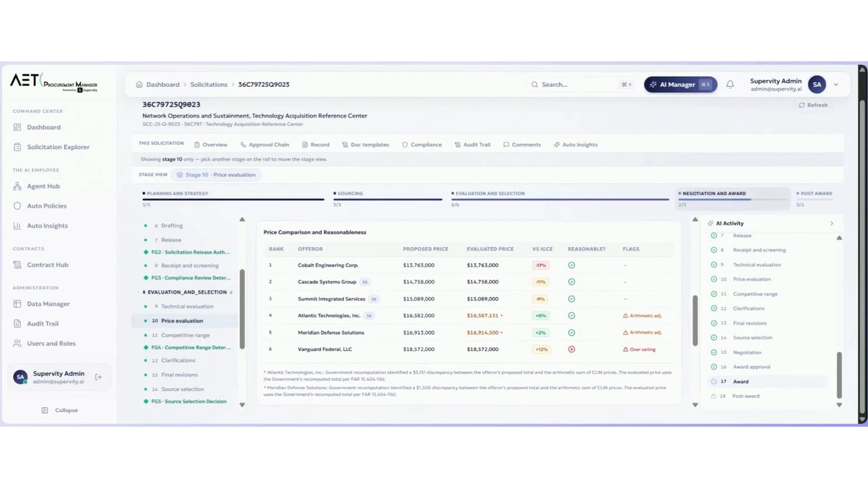Select Competitive range stage 11 in tree
The width and height of the screenshot is (868, 488).
click(185, 335)
